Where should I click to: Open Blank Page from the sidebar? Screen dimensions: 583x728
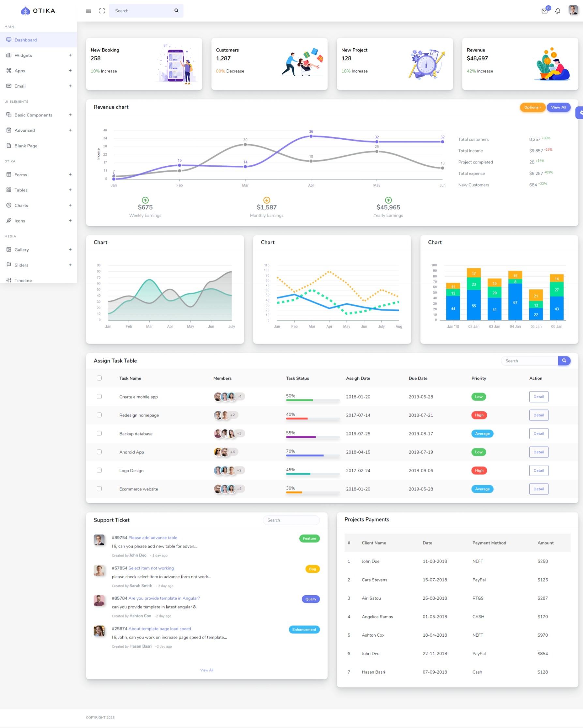[38, 145]
